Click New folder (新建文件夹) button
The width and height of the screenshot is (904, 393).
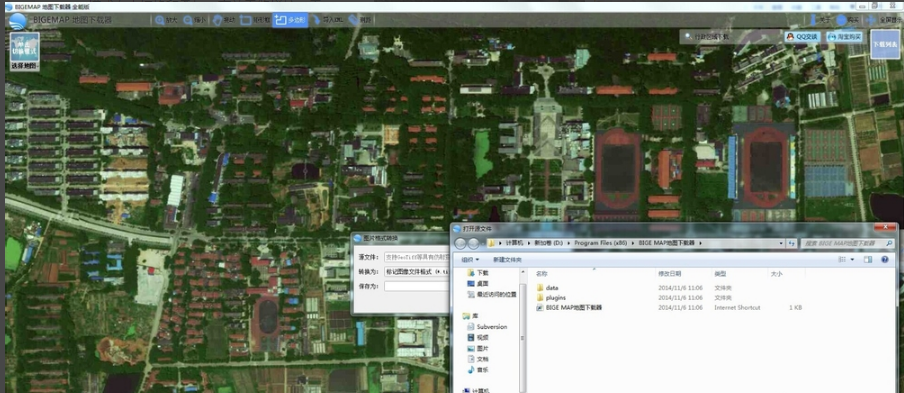pos(507,260)
